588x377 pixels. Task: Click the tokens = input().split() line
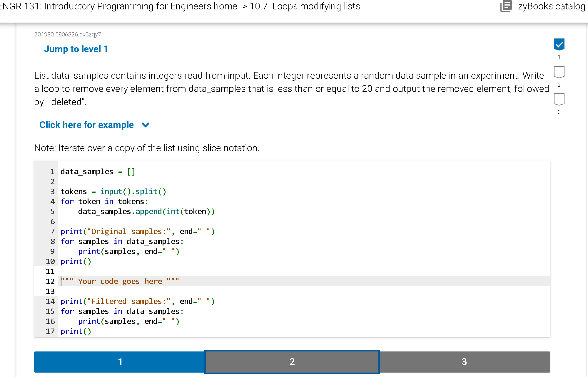pyautogui.click(x=113, y=191)
